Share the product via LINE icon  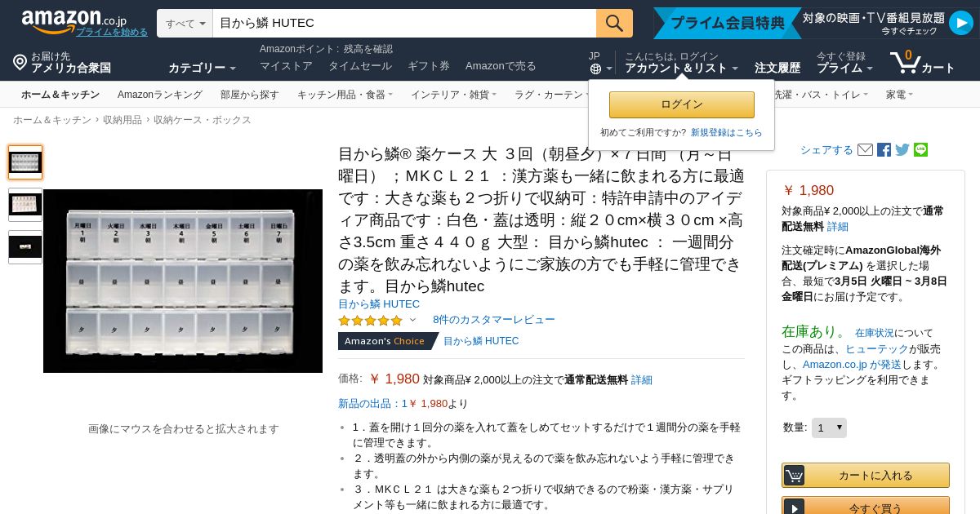click(920, 150)
